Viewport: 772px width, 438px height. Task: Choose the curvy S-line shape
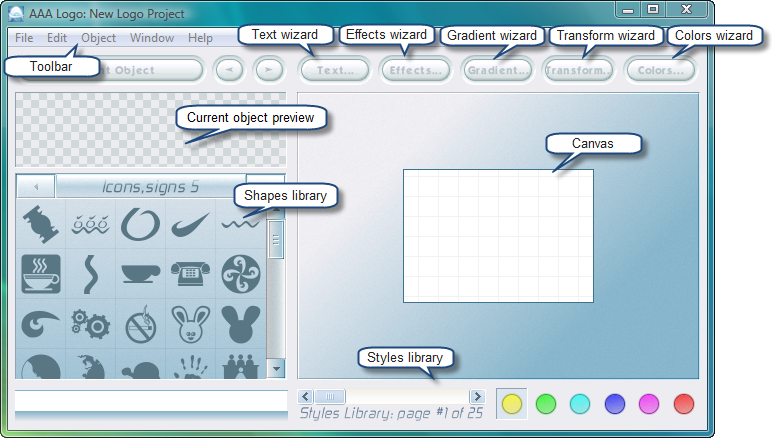pos(90,274)
